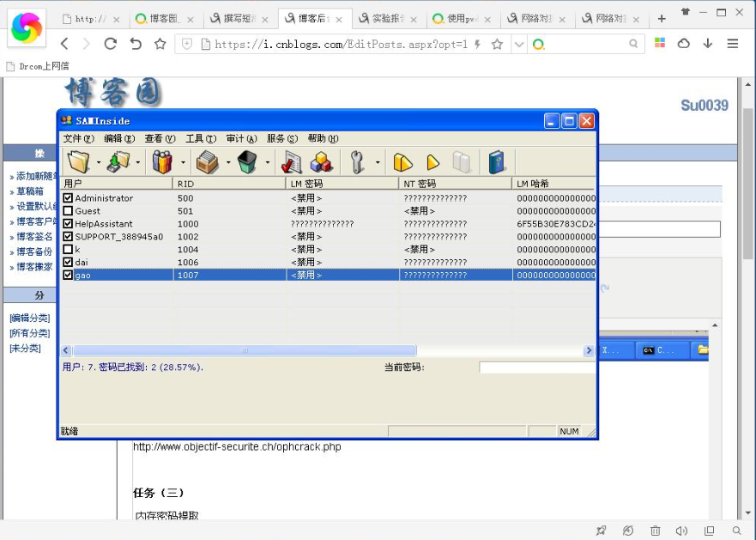Click the SAMInside horizontal scrollbar thumb
Screen dimensions: 756x540
coord(245,350)
